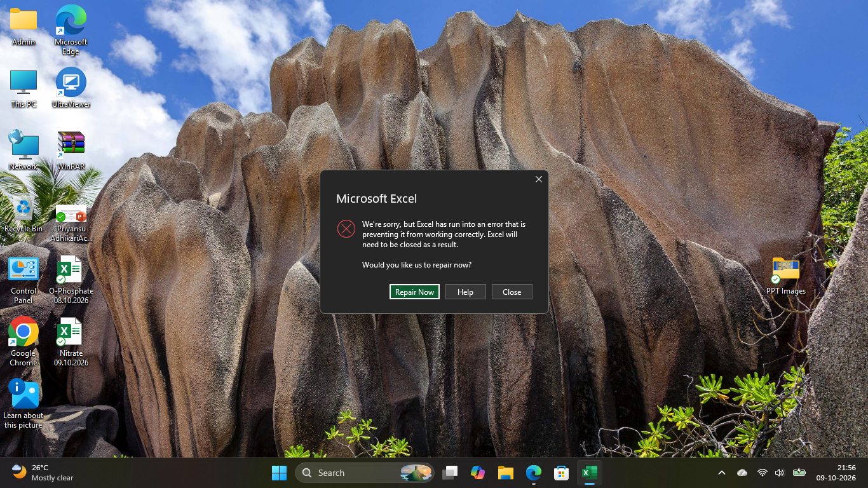Click Learn about this picture icon

24,404
